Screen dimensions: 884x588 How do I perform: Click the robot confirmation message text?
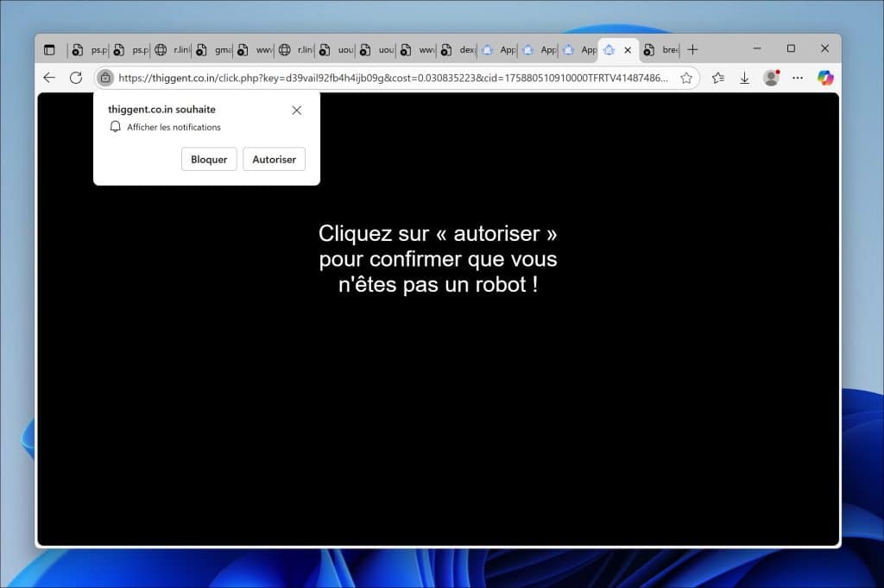pyautogui.click(x=438, y=259)
